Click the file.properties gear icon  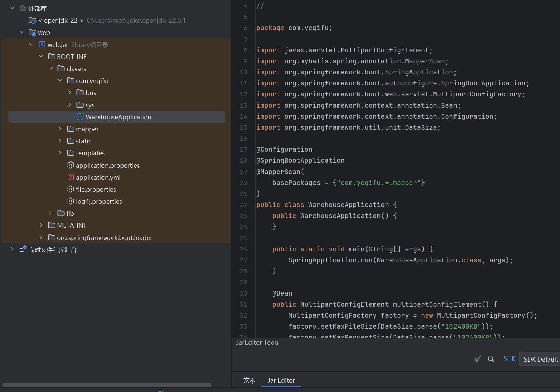point(71,189)
